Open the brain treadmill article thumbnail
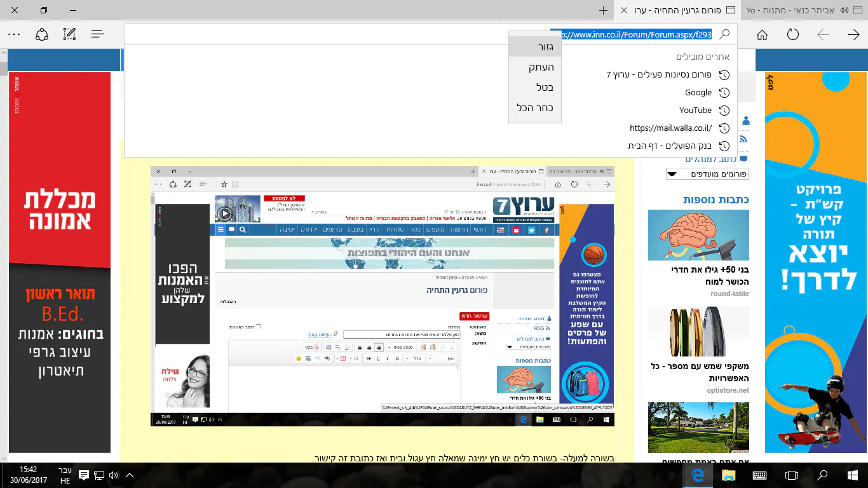 [698, 235]
